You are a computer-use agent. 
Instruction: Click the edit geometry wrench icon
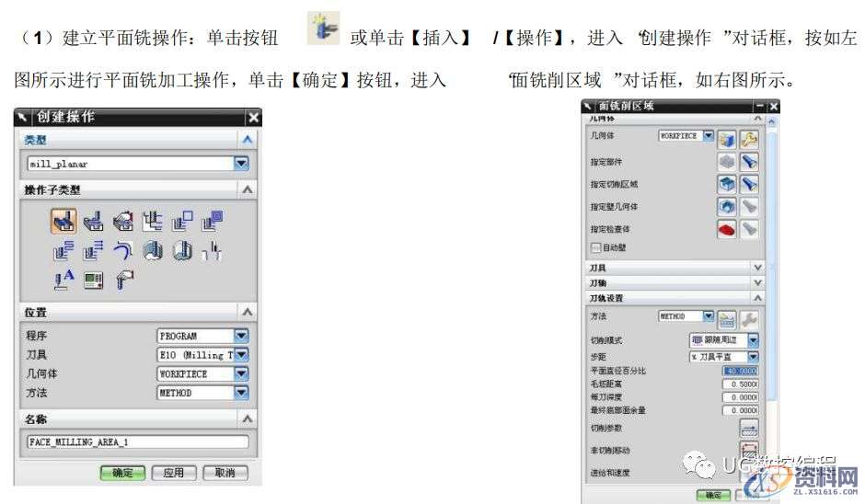[749, 140]
